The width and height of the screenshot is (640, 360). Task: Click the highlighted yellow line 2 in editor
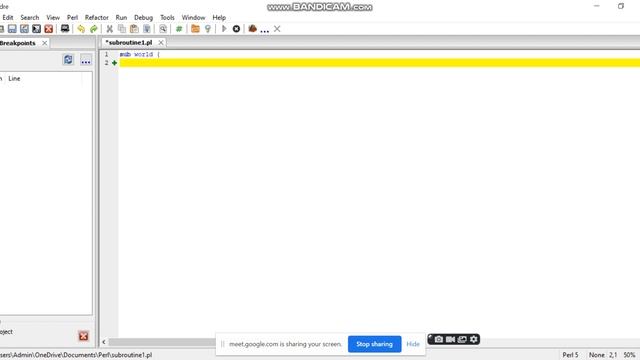[380, 63]
